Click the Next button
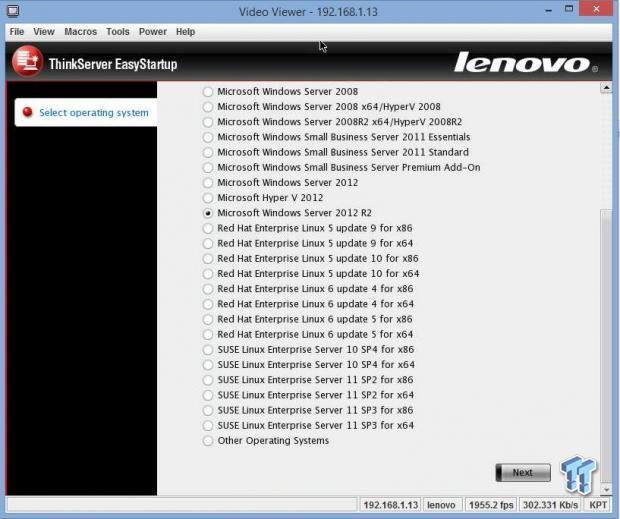 click(x=523, y=473)
